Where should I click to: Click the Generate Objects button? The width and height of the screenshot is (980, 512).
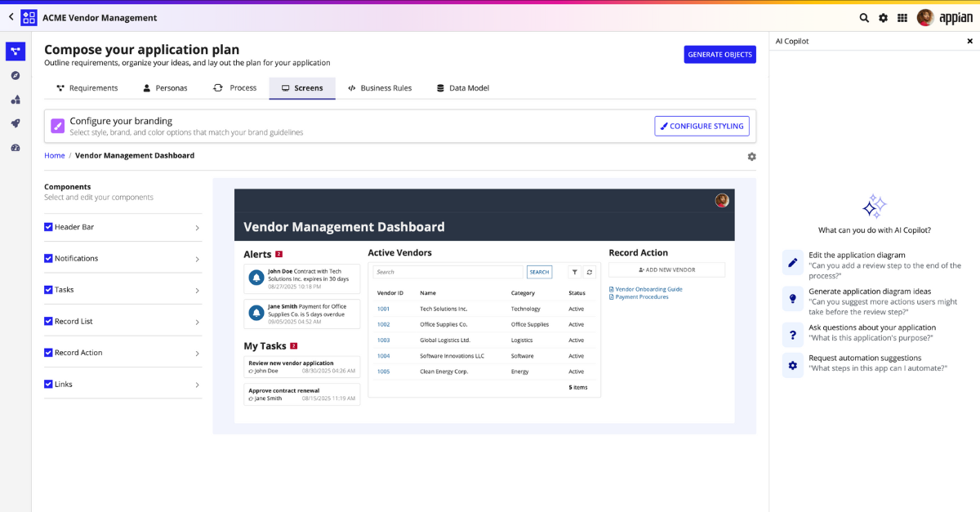[719, 55]
